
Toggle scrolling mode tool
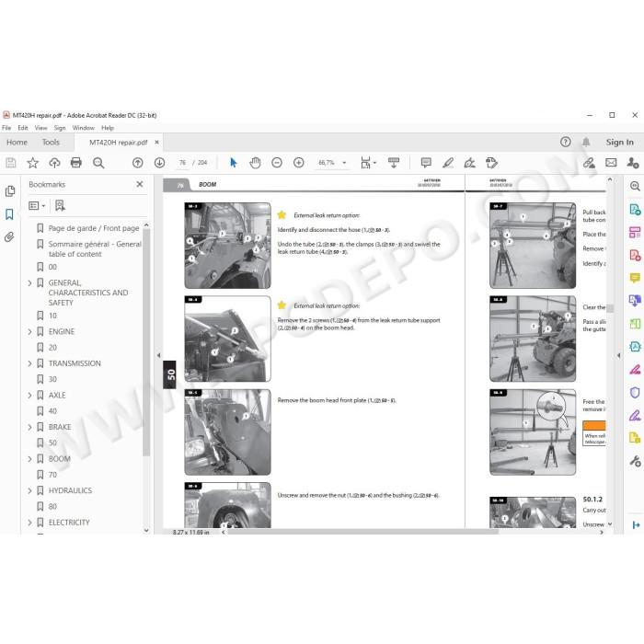click(x=394, y=163)
